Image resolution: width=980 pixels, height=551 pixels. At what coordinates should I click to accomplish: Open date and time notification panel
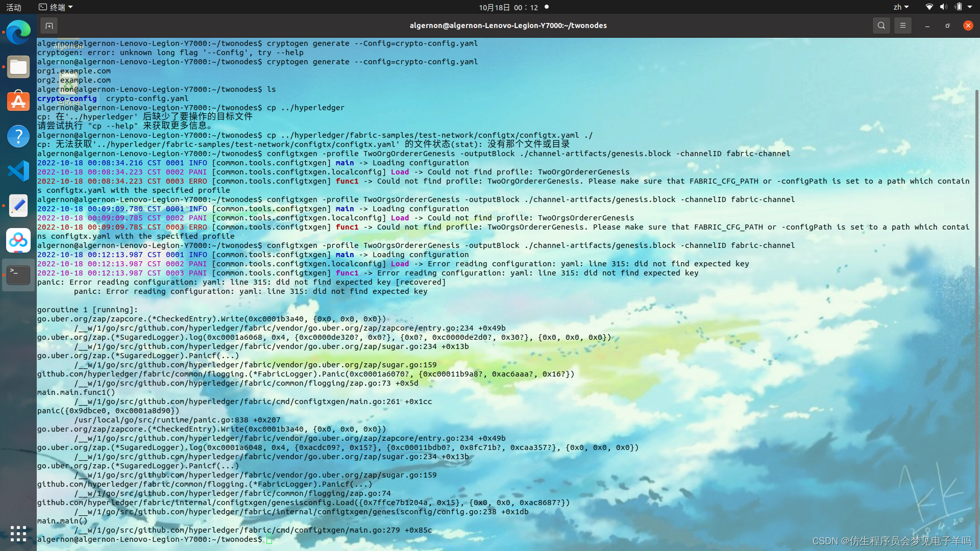pos(508,7)
